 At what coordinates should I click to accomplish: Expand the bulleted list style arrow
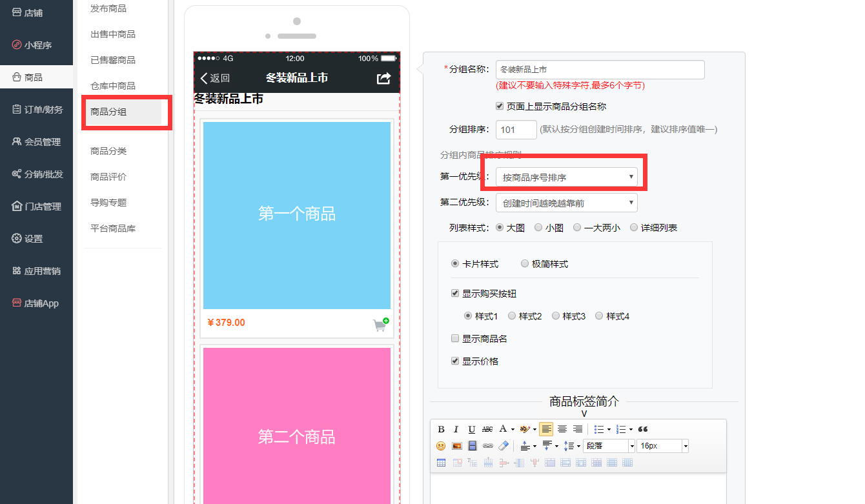609,429
